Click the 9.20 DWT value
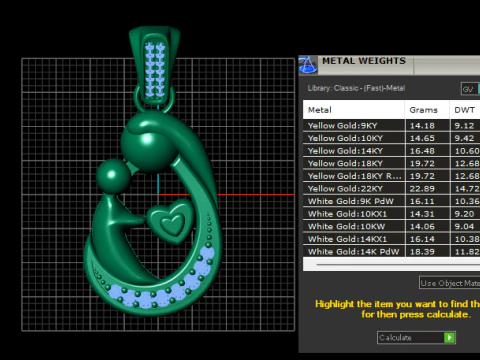Image resolution: width=480 pixels, height=360 pixels. [464, 214]
